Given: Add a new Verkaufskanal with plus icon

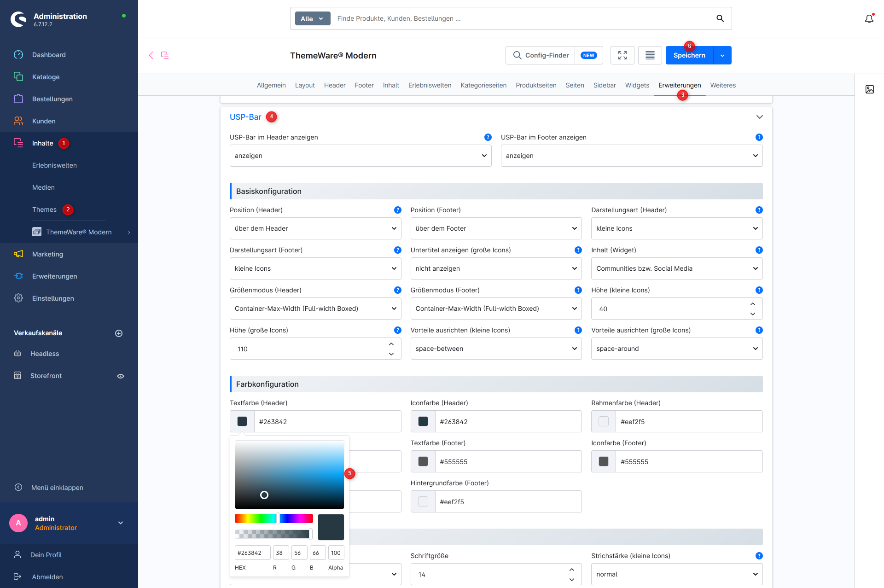Looking at the screenshot, I should click(x=119, y=333).
